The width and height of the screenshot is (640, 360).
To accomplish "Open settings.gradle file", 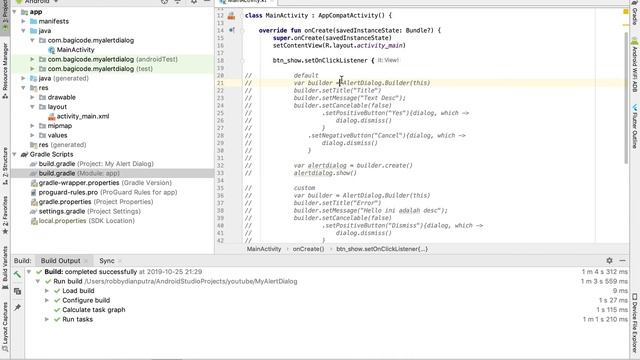I will tap(89, 211).
